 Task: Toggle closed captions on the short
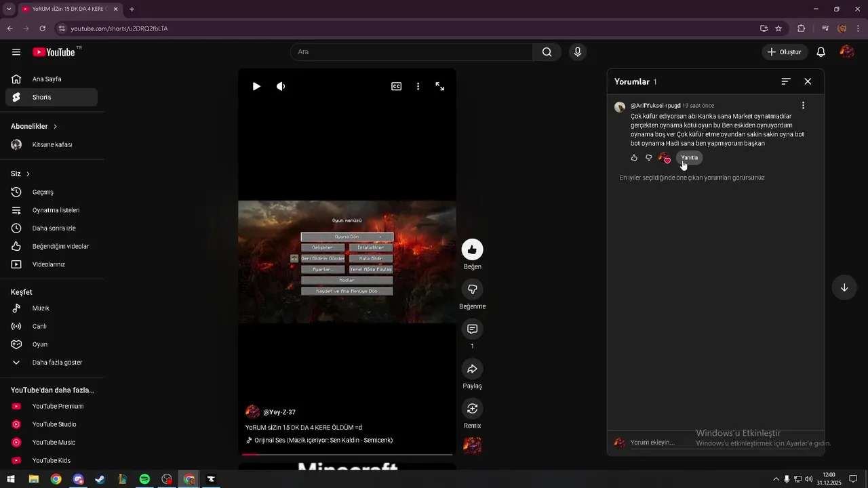[396, 86]
